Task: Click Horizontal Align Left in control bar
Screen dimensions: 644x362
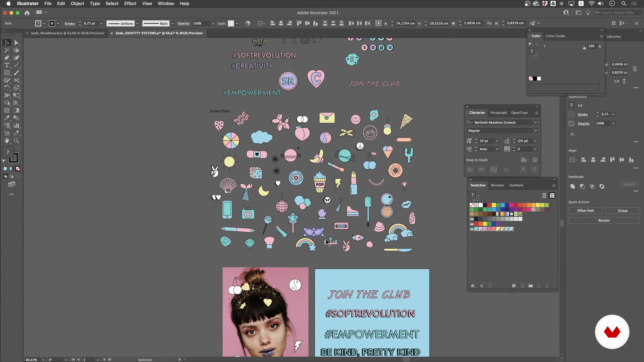Action: (273, 23)
